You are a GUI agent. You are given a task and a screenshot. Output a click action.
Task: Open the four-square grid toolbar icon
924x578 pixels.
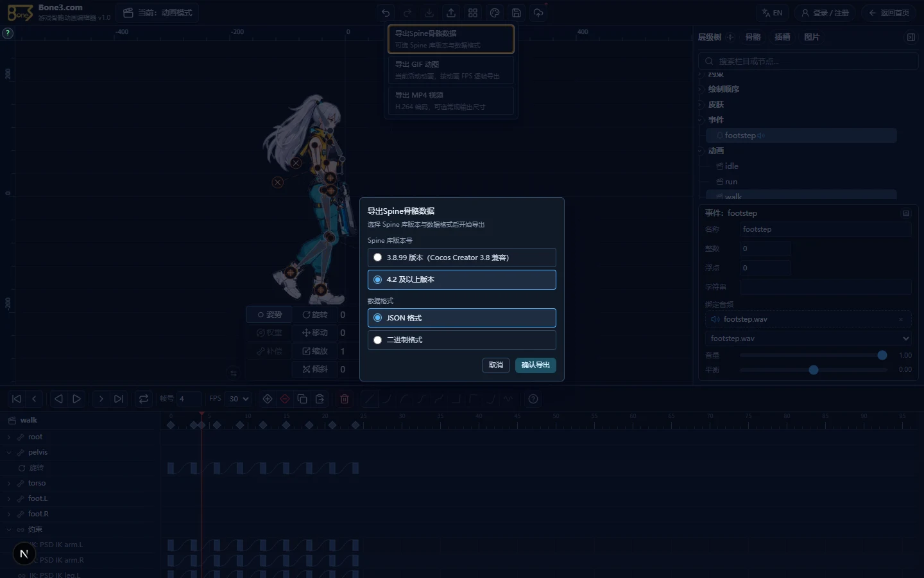[x=473, y=13]
